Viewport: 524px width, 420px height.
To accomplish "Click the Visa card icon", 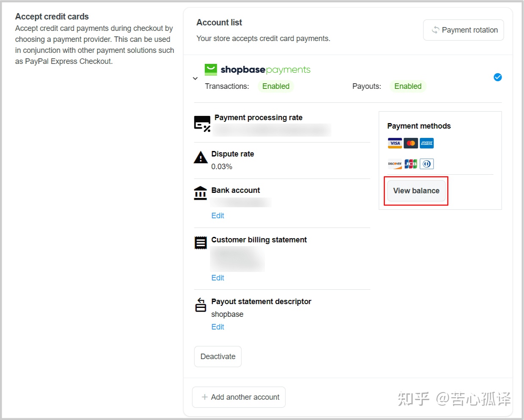I will pos(395,143).
